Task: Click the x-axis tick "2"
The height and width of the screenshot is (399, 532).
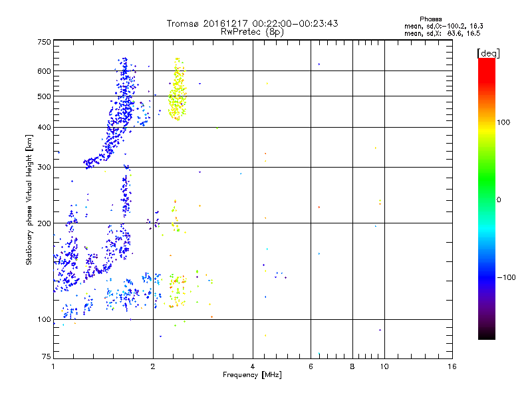Action: pos(153,366)
